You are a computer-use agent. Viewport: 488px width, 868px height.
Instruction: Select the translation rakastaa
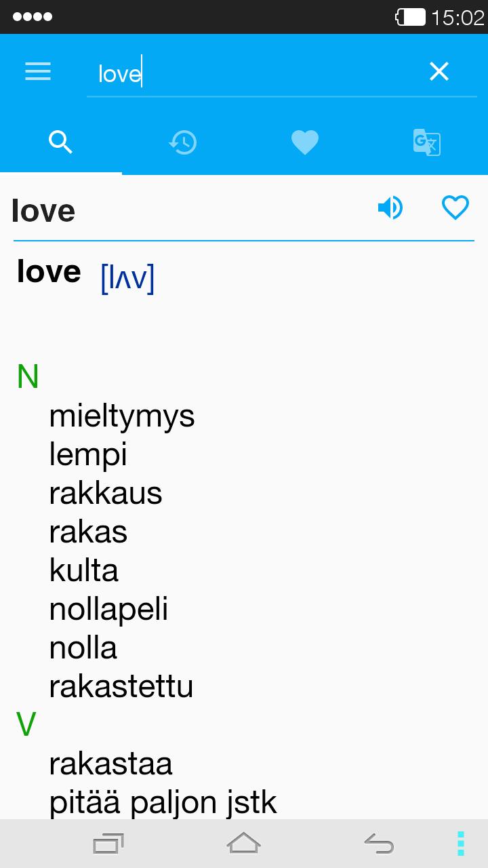[111, 764]
